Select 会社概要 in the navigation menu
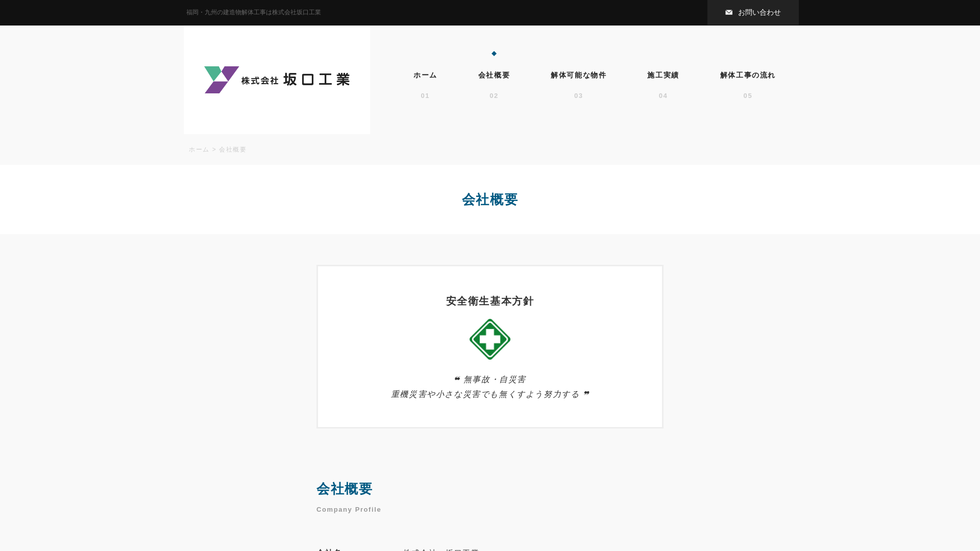980x551 pixels. point(493,75)
